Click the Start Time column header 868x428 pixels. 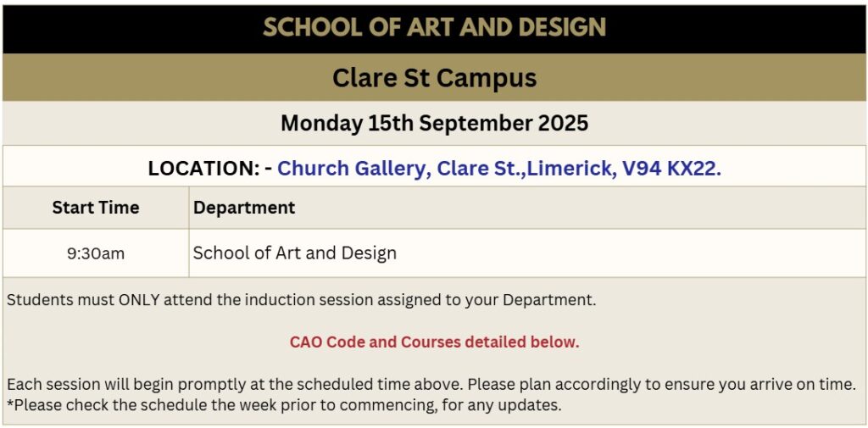coord(96,208)
